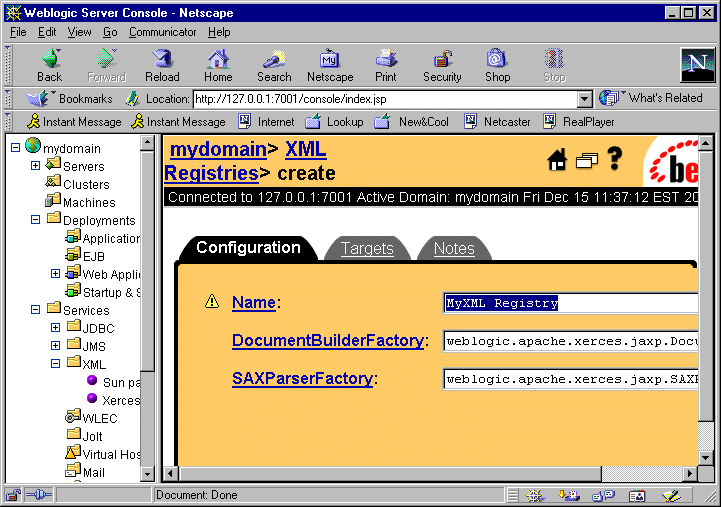This screenshot has width=721, height=507.
Task: Open the New&Cool toolbar folder
Action: (411, 122)
